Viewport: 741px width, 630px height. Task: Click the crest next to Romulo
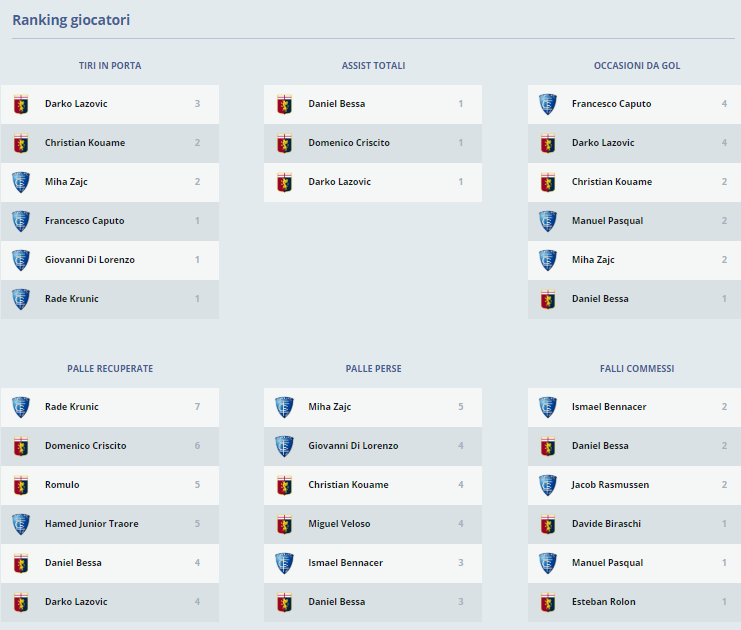pyautogui.click(x=21, y=485)
